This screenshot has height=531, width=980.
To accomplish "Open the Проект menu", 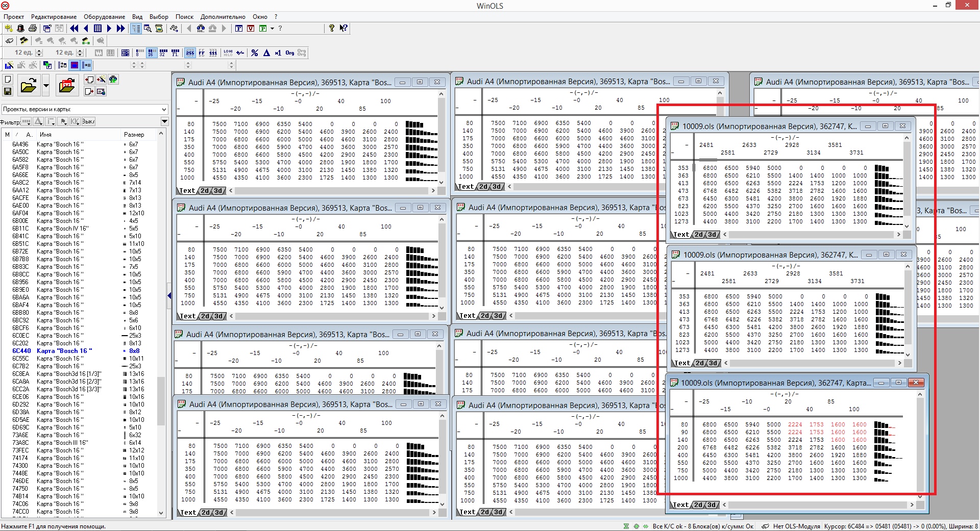I will point(14,17).
